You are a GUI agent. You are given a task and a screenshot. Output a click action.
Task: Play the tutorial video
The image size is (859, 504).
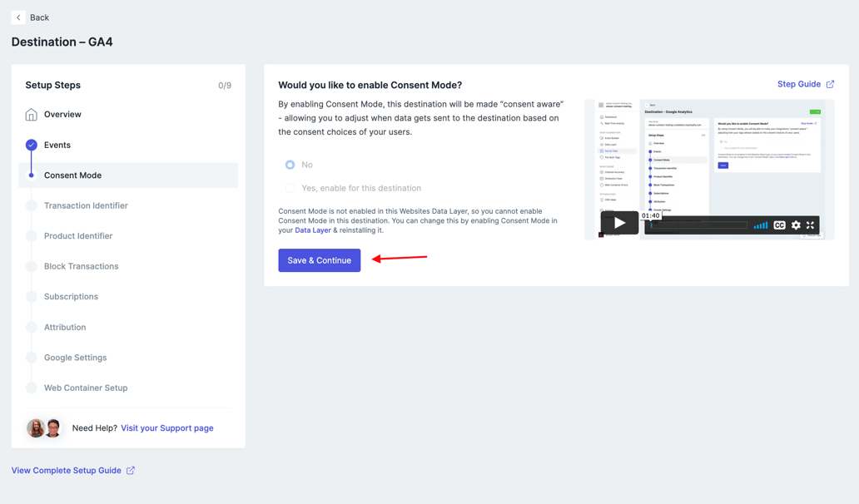point(619,223)
